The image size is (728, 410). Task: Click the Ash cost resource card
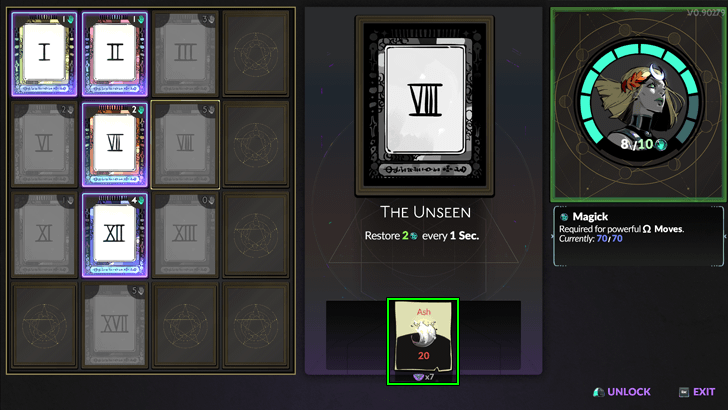pos(423,341)
